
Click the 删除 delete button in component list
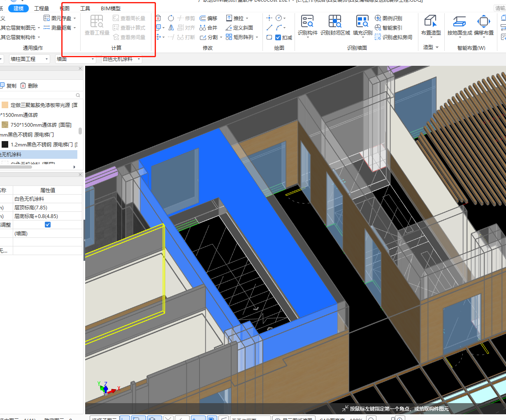pyautogui.click(x=29, y=86)
